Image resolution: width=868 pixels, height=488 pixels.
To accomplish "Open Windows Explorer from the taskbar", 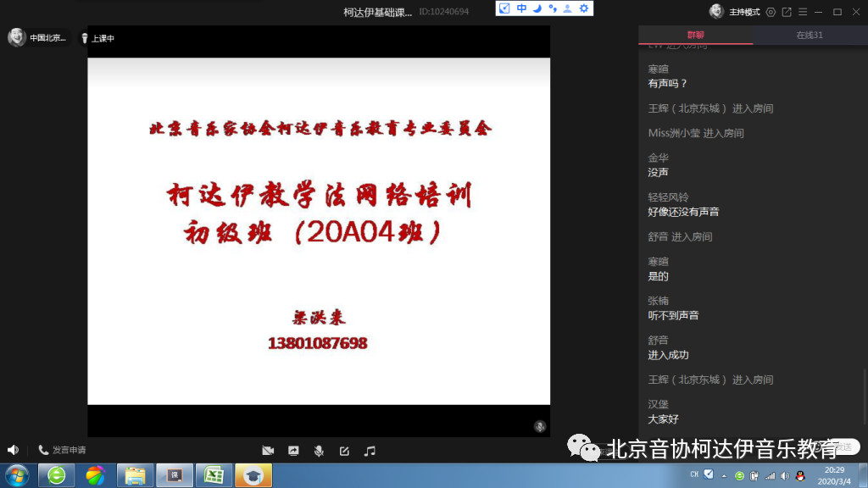I will pyautogui.click(x=135, y=476).
